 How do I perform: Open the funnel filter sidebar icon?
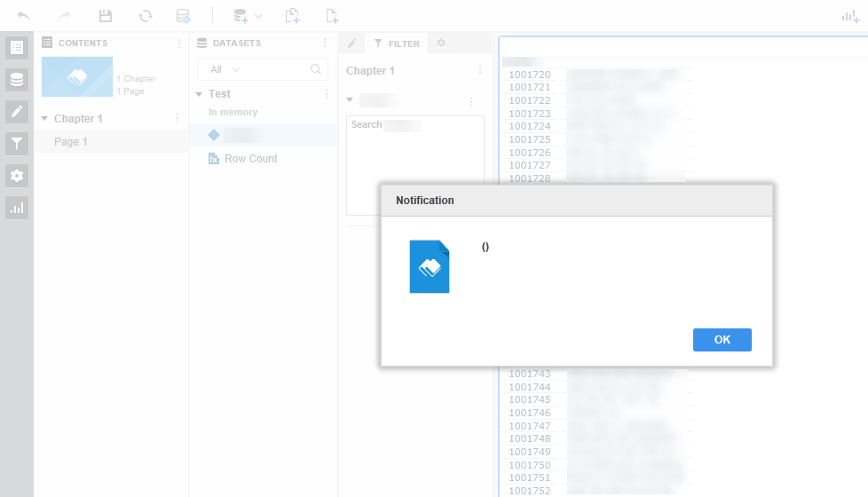click(17, 144)
